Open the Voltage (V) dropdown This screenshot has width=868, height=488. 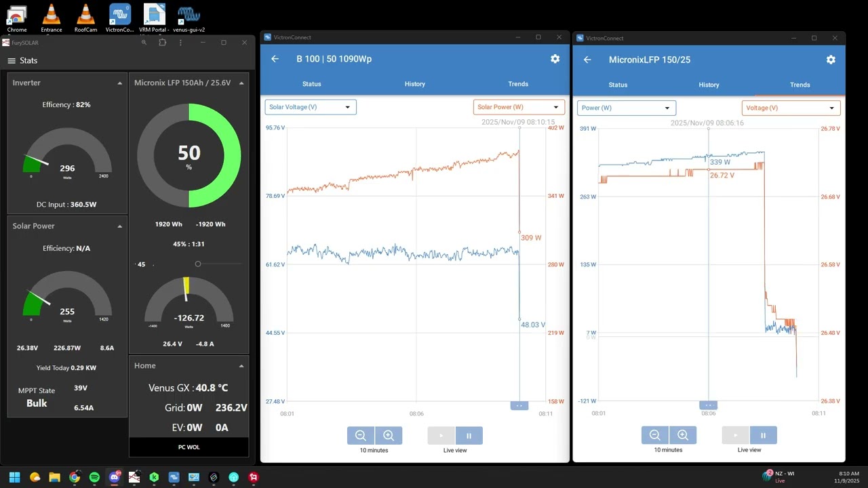pos(791,108)
